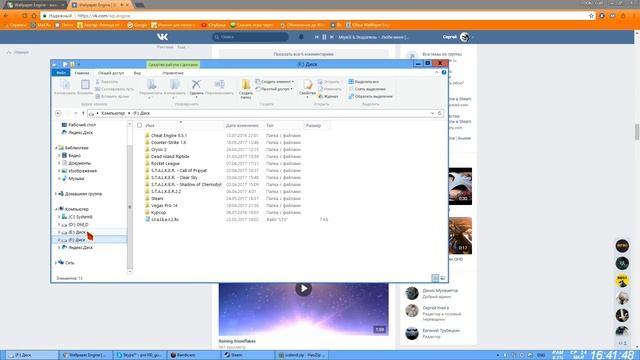This screenshot has height=360, width=640.
Task: Click the Delete (Удалить) ribbon icon
Action: (196, 87)
